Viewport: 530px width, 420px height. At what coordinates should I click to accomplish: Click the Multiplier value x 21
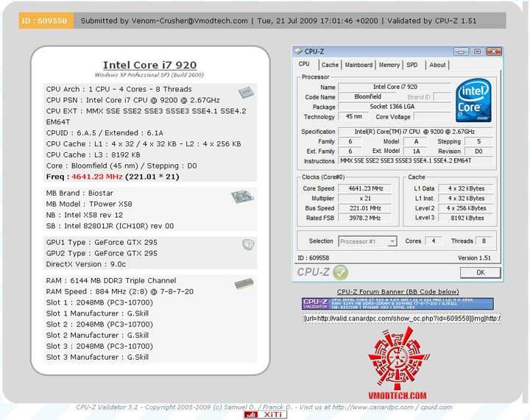pos(365,199)
